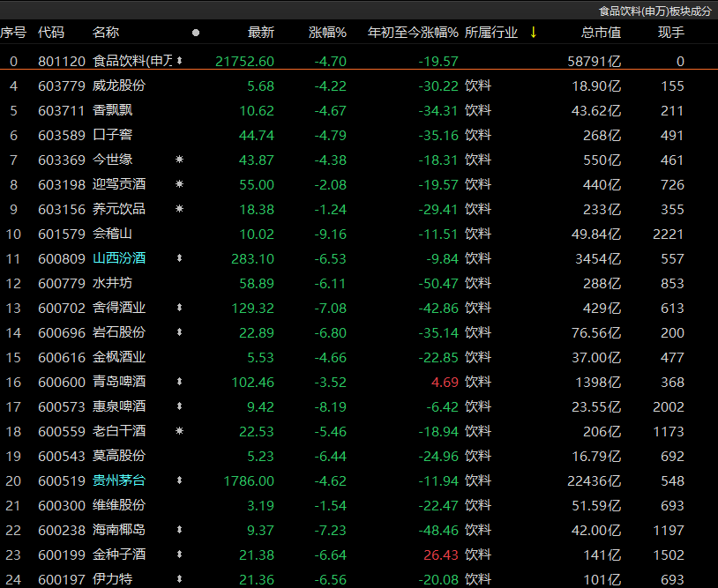Click the diamond marker next to 伊力特
Image resolution: width=718 pixels, height=588 pixels.
[x=180, y=579]
